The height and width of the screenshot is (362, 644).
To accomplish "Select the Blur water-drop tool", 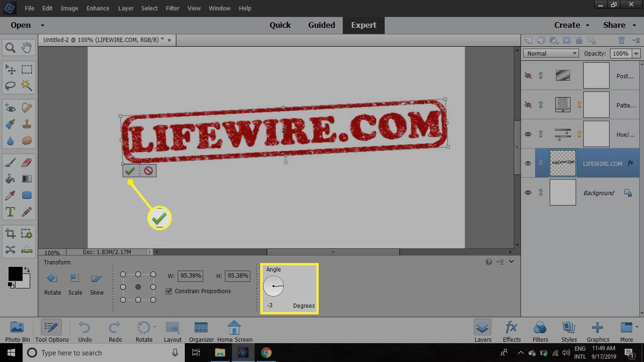I will [x=10, y=140].
